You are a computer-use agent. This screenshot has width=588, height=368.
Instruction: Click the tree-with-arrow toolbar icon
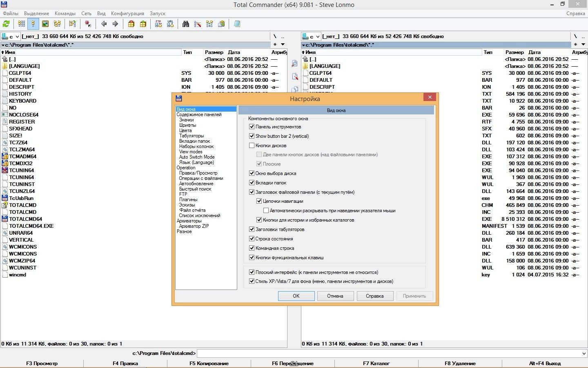pyautogui.click(x=73, y=24)
